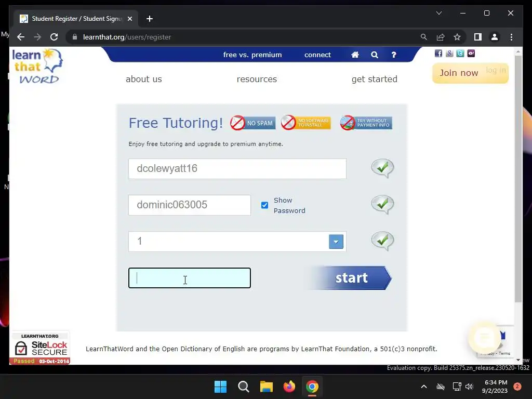The image size is (532, 399).
Task: Open the volume control in the tray
Action: coord(469,387)
